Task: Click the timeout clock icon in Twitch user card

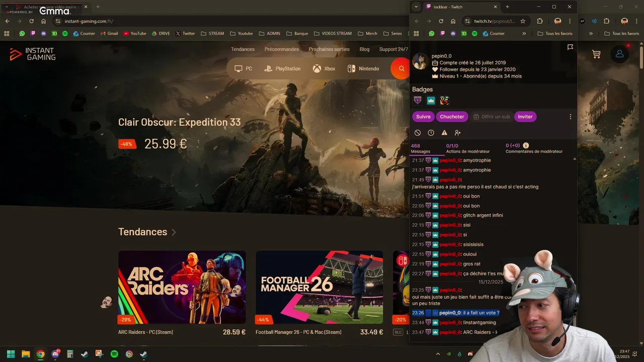Action: [x=431, y=133]
